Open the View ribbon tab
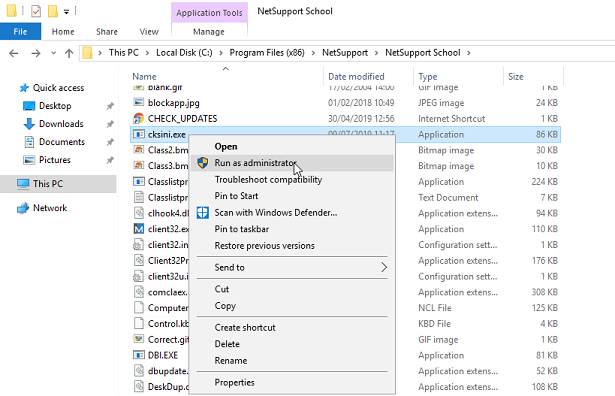Viewport: 615px width, 396px height. tap(149, 31)
